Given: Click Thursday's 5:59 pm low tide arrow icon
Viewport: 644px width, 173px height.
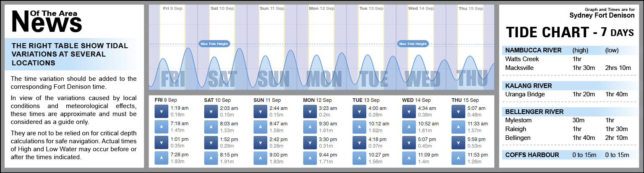Looking at the screenshot, I should (459, 142).
